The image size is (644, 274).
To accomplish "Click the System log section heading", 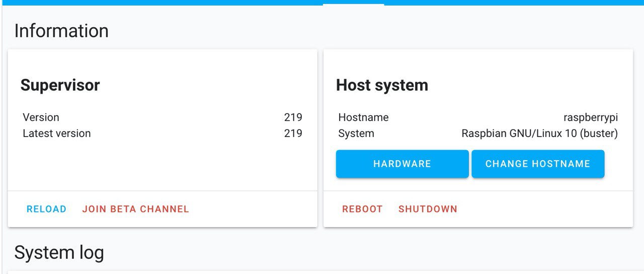I will point(59,252).
